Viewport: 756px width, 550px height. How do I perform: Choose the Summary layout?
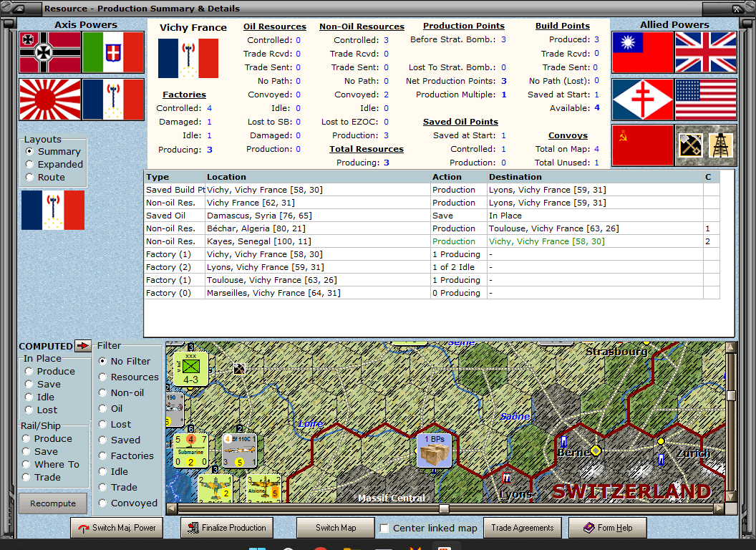coord(53,152)
